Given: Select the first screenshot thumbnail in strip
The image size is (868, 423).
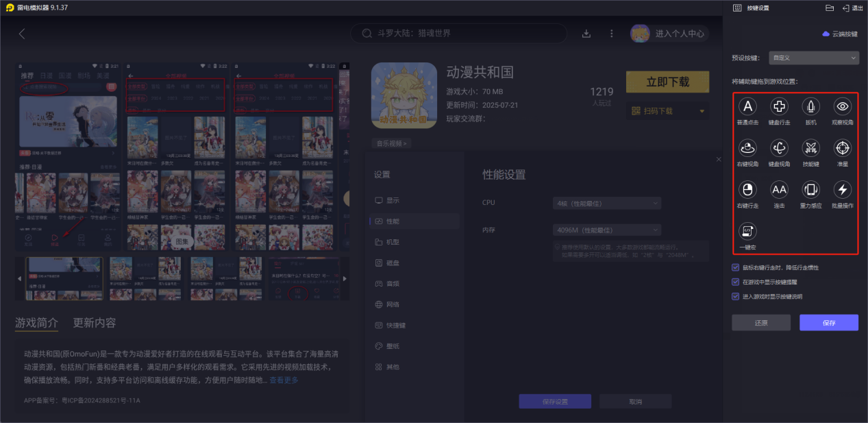Looking at the screenshot, I should tap(64, 278).
